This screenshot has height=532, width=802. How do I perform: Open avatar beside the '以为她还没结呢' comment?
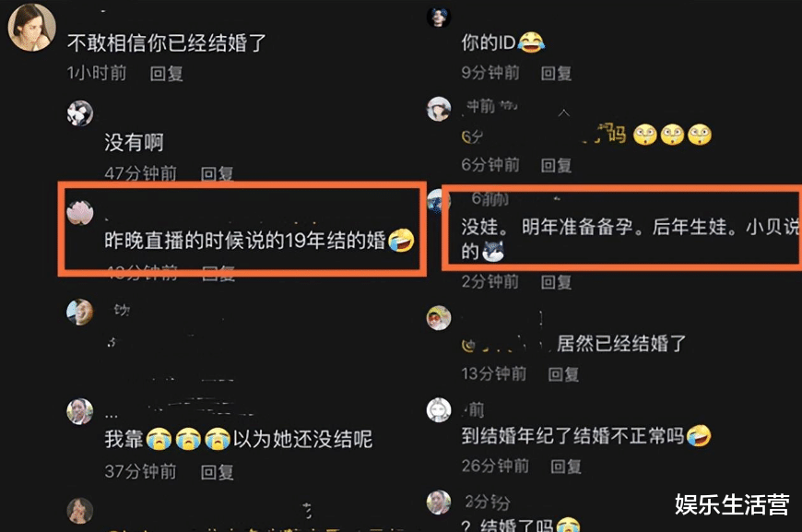(x=80, y=411)
